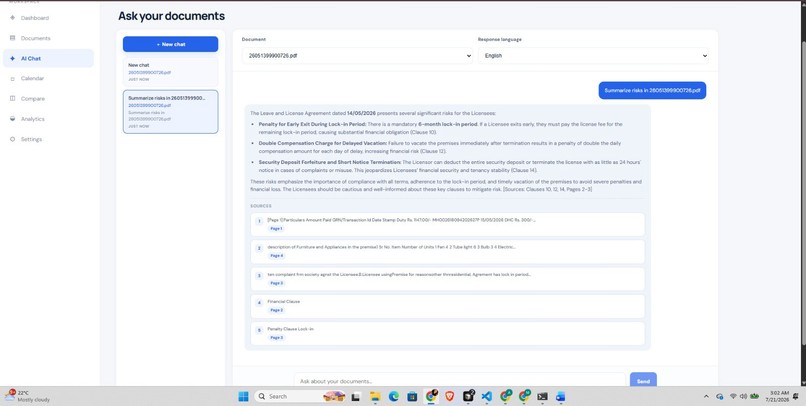Click the SOURCES section label
This screenshot has width=806, height=406.
click(261, 206)
